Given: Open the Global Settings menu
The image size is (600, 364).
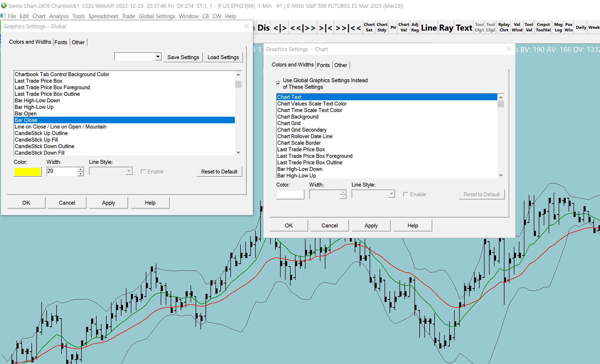Looking at the screenshot, I should tap(157, 16).
